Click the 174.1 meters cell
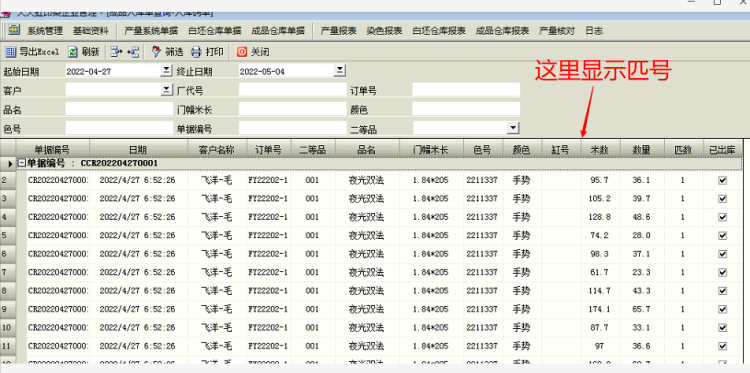This screenshot has height=373, width=750. [599, 309]
